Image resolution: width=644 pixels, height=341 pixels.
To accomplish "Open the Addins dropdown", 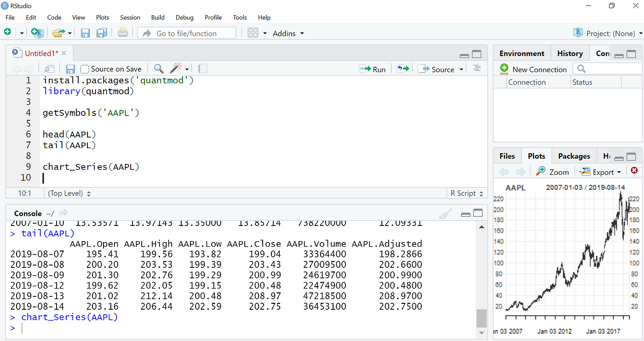I will [288, 33].
